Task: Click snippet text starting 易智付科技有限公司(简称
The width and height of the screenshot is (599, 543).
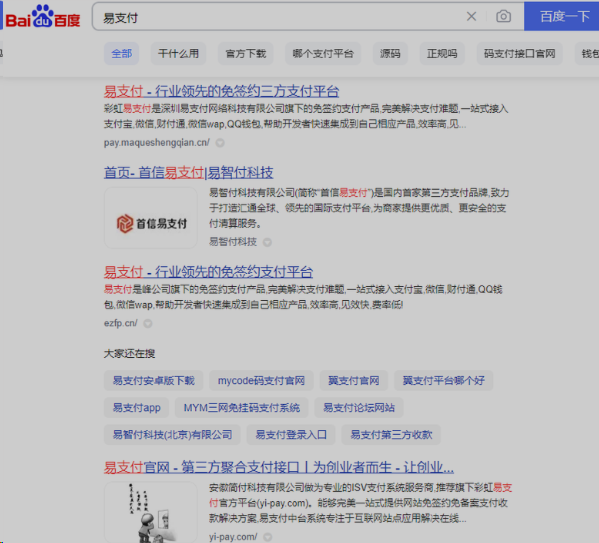Action: pos(359,208)
